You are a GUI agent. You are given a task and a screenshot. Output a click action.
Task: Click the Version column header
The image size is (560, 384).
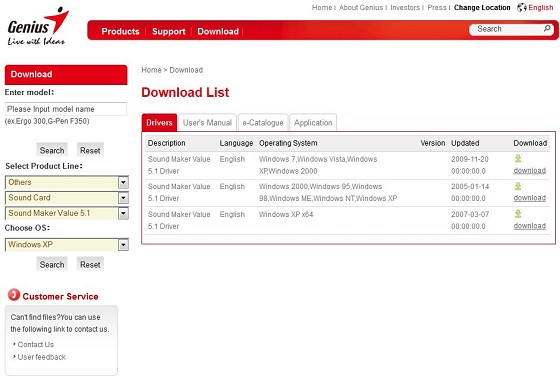pyautogui.click(x=433, y=143)
